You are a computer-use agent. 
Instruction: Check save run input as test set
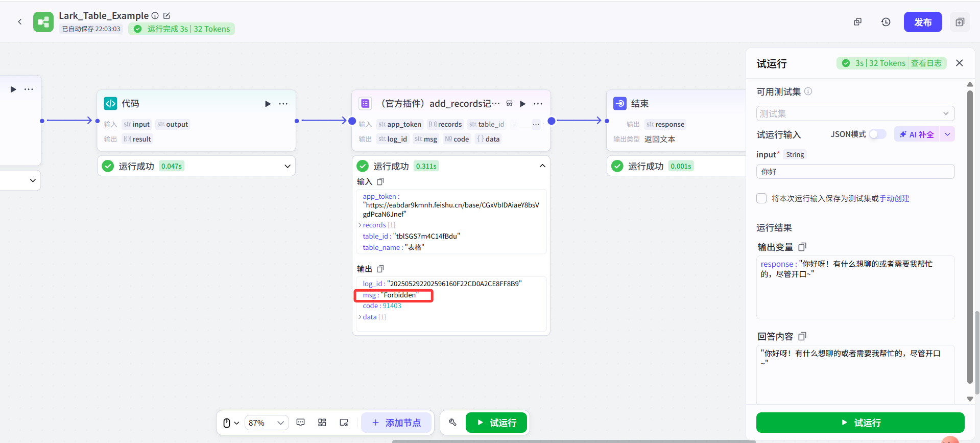coord(761,198)
